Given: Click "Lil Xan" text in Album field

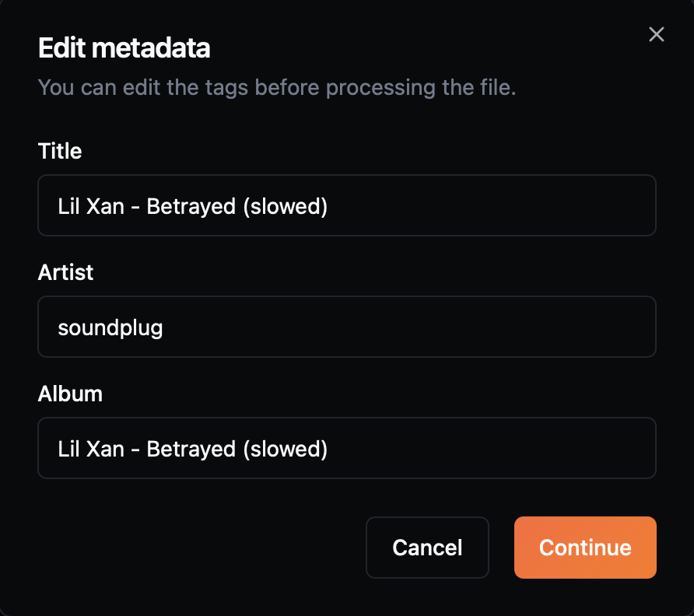Looking at the screenshot, I should (x=91, y=449).
